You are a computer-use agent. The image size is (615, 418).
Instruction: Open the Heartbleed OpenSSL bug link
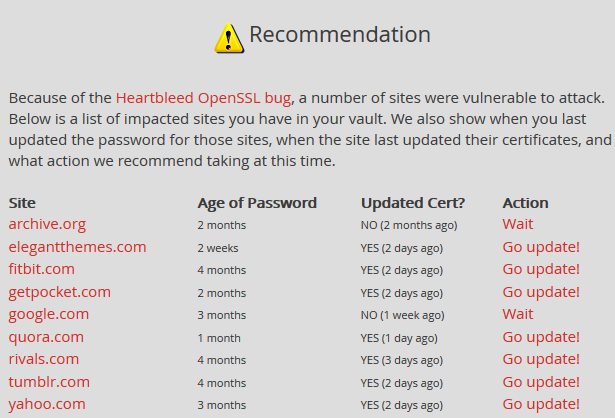(x=203, y=98)
